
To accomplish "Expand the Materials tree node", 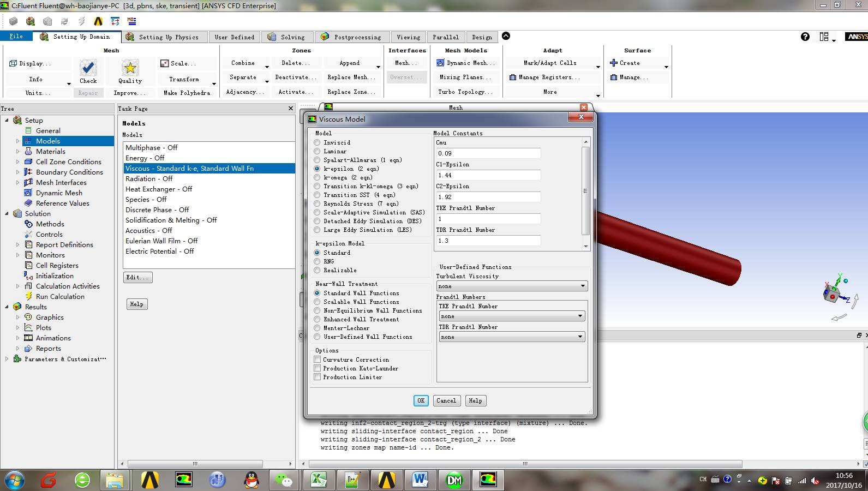I will coord(17,151).
